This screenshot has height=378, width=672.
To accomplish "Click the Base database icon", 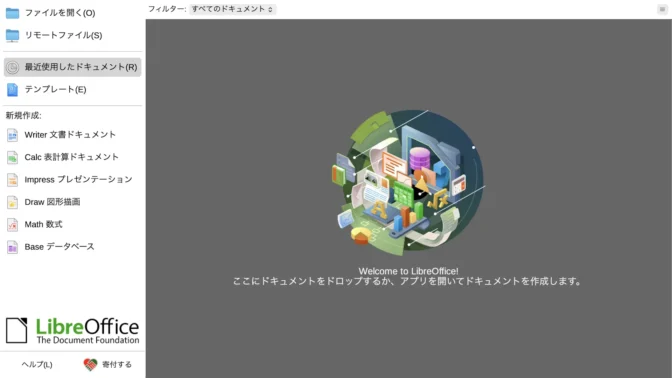I will click(12, 247).
